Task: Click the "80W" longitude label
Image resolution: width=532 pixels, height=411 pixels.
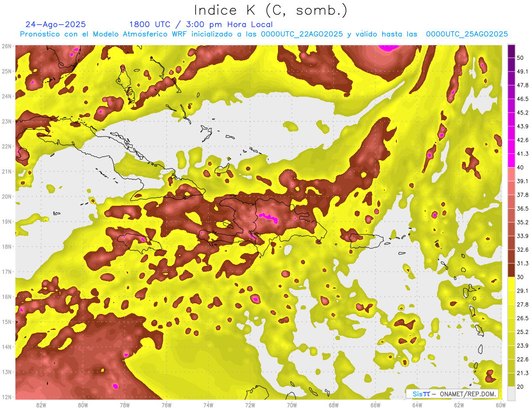Action: [83, 405]
